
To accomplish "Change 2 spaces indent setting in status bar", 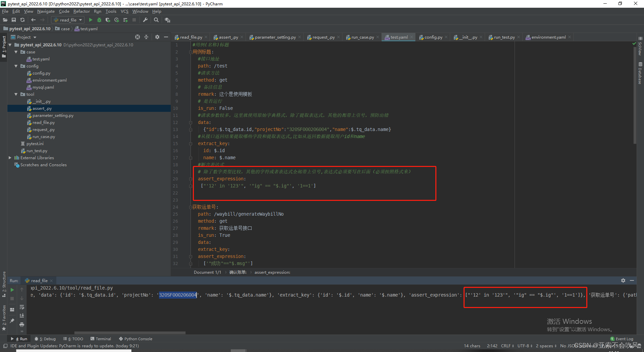I will point(546,346).
